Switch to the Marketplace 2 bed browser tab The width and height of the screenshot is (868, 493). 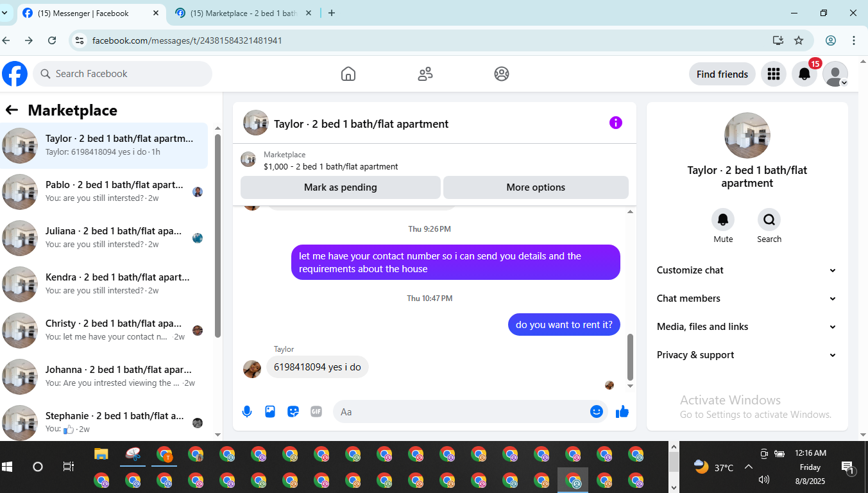coord(244,13)
